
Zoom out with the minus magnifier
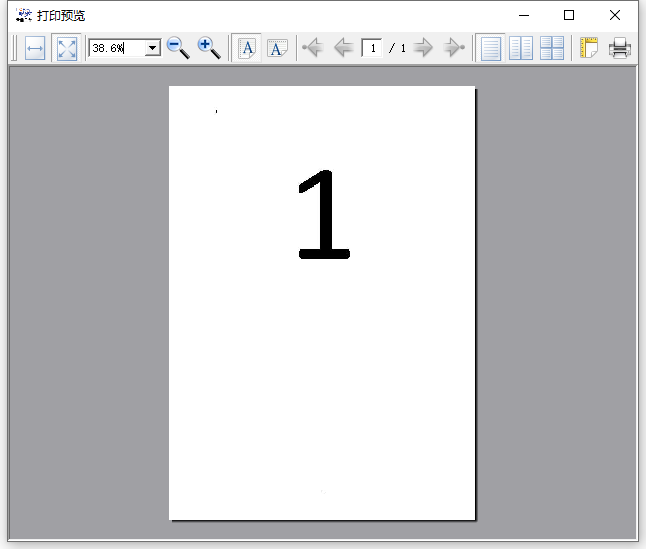(x=178, y=48)
